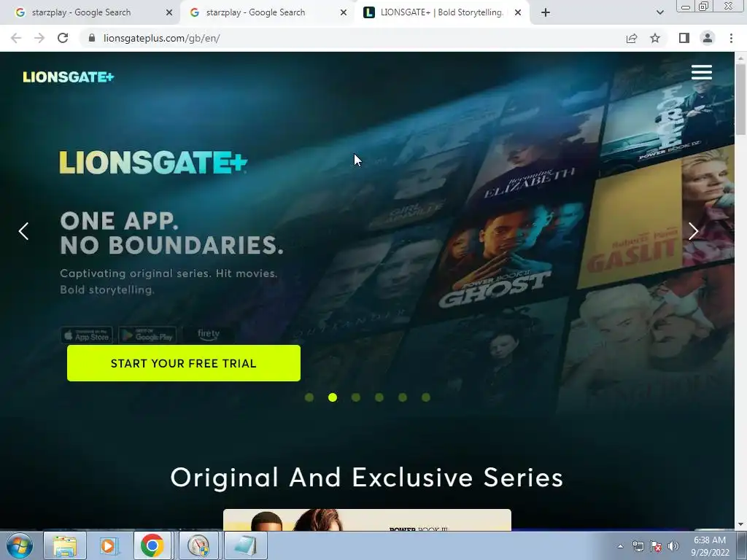747x560 pixels.
Task: Open Chrome three-dot menu
Action: pos(731,38)
